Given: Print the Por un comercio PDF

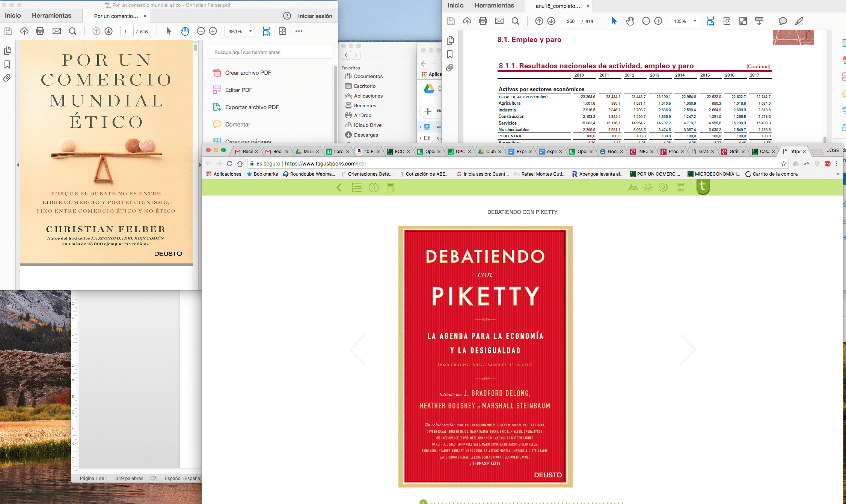Looking at the screenshot, I should pos(40,31).
